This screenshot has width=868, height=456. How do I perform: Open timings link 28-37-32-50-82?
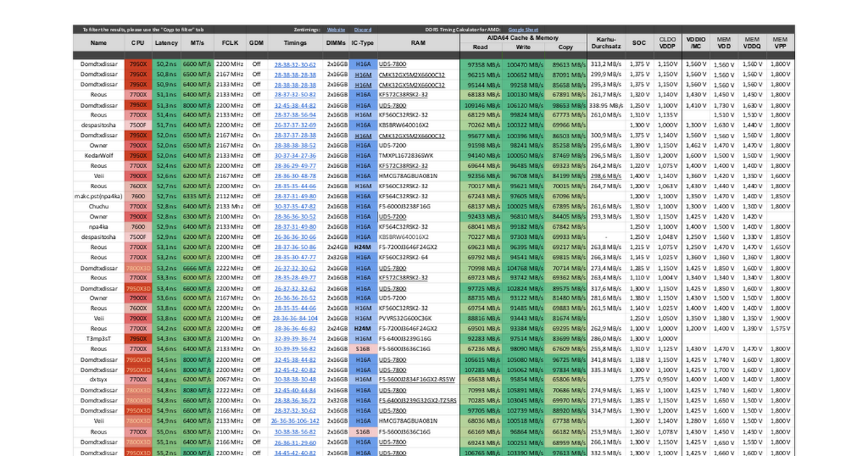(x=295, y=94)
